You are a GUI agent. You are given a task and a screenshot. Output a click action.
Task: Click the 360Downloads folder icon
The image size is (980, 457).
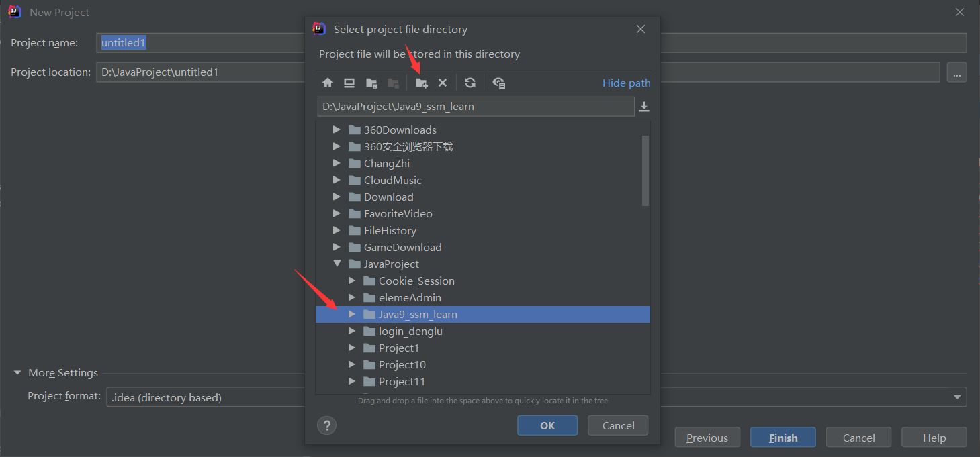coord(355,130)
